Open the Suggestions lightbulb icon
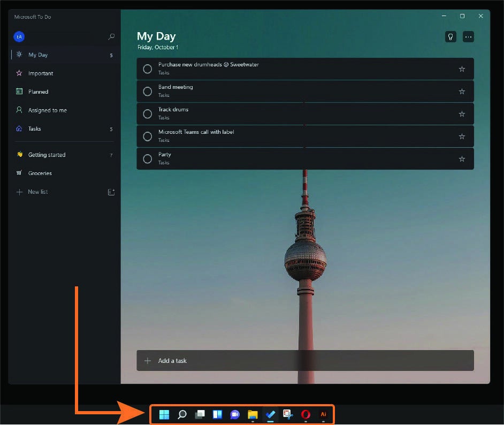The height and width of the screenshot is (425, 504). 450,37
